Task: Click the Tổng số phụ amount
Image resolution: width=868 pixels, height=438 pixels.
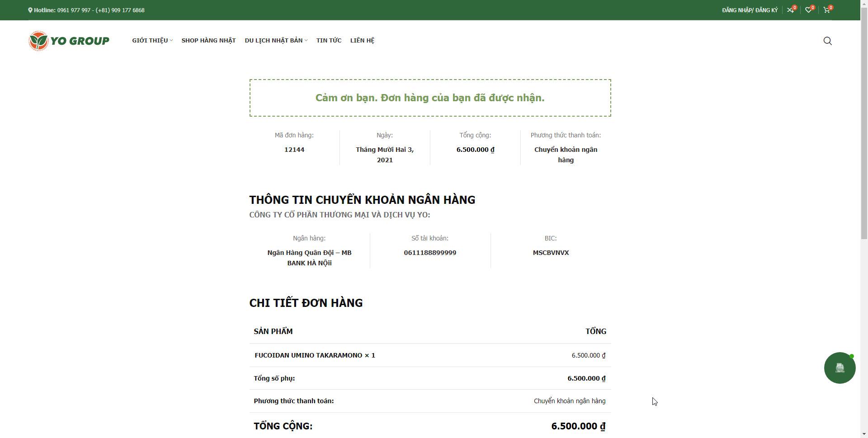Action: (x=586, y=378)
